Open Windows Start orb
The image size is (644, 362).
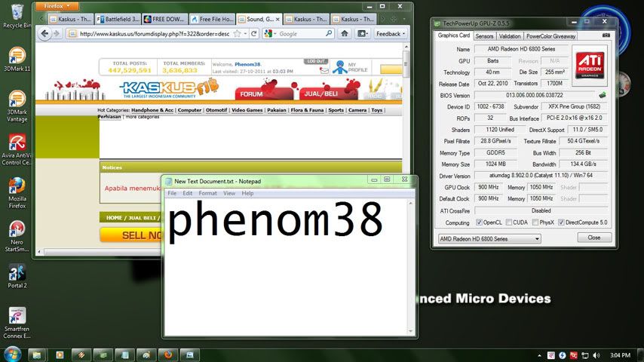click(12, 354)
